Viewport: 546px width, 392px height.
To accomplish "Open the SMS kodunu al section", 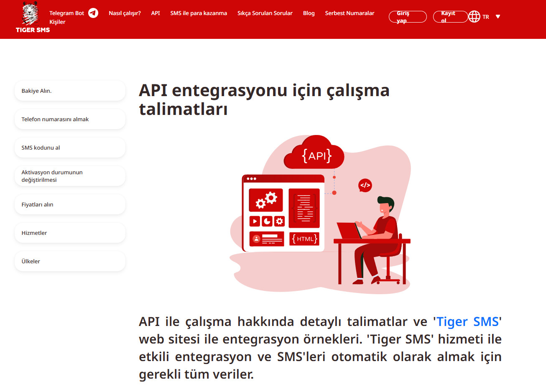I will tap(70, 148).
